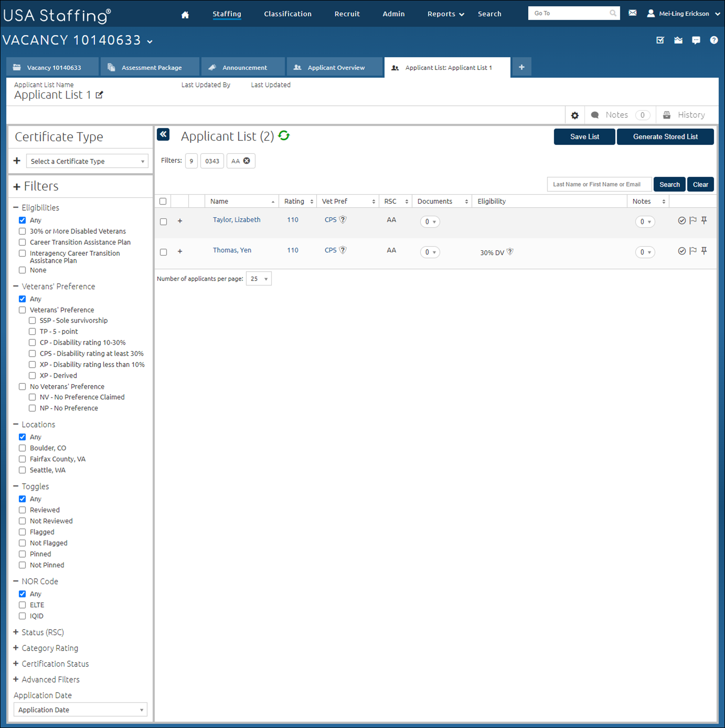Image resolution: width=725 pixels, height=728 pixels.
Task: Click Generate Stored List button
Action: click(x=665, y=137)
